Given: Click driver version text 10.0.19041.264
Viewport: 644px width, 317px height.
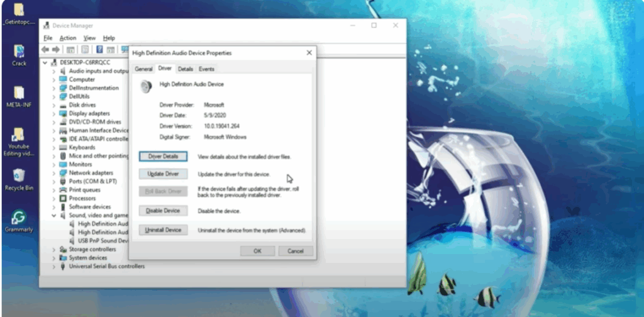Looking at the screenshot, I should pyautogui.click(x=222, y=126).
